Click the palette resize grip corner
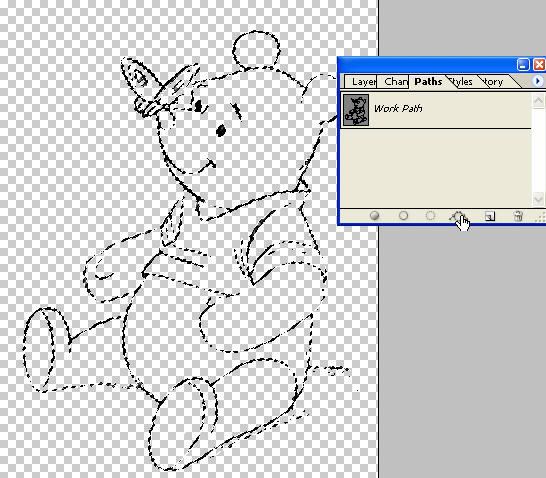Image resolution: width=546 pixels, height=478 pixels. pos(540,218)
